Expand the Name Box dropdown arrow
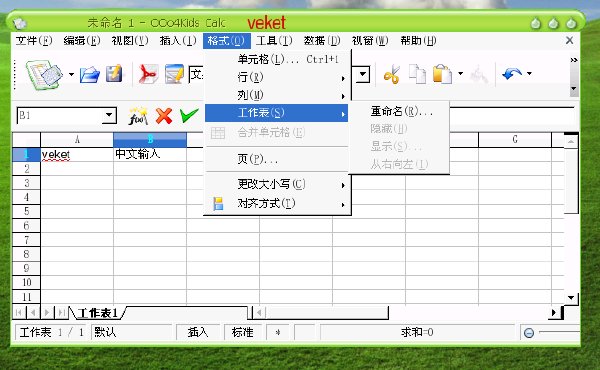 109,115
